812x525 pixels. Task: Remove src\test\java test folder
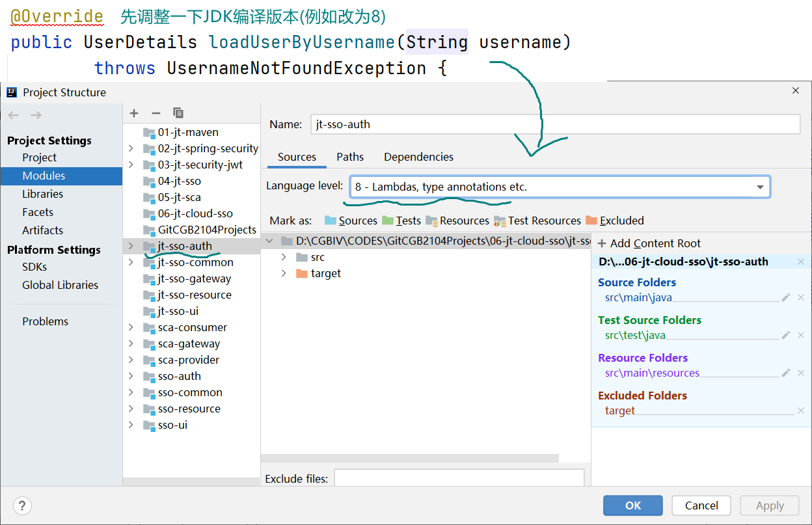click(801, 335)
